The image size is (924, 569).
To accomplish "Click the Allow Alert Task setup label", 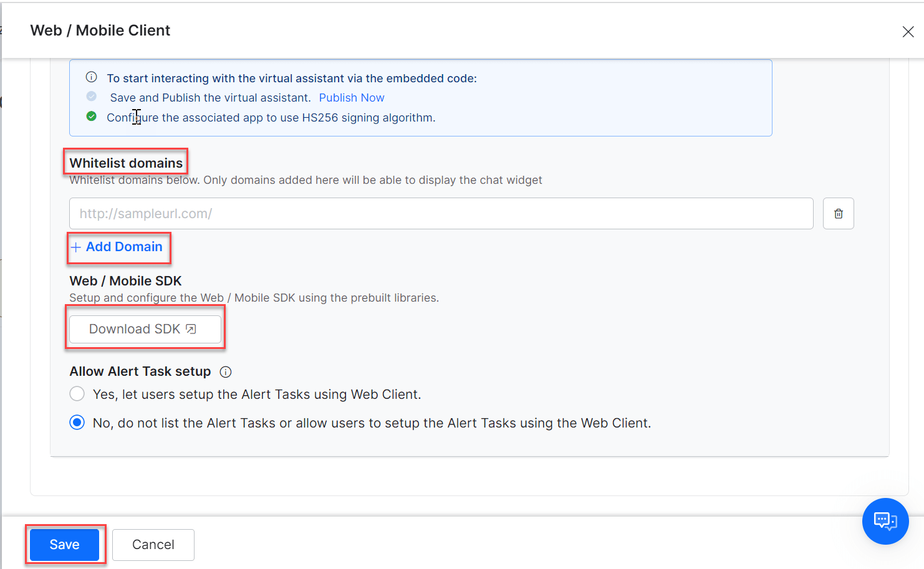I will click(140, 371).
